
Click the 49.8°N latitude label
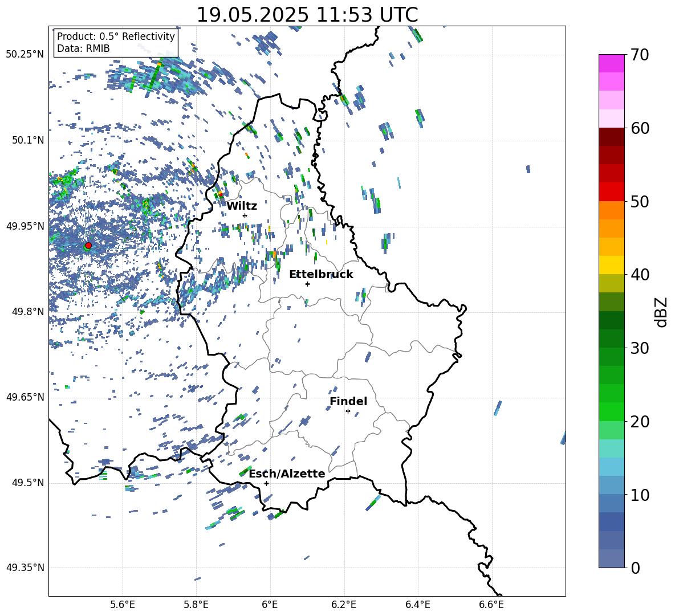pos(27,312)
